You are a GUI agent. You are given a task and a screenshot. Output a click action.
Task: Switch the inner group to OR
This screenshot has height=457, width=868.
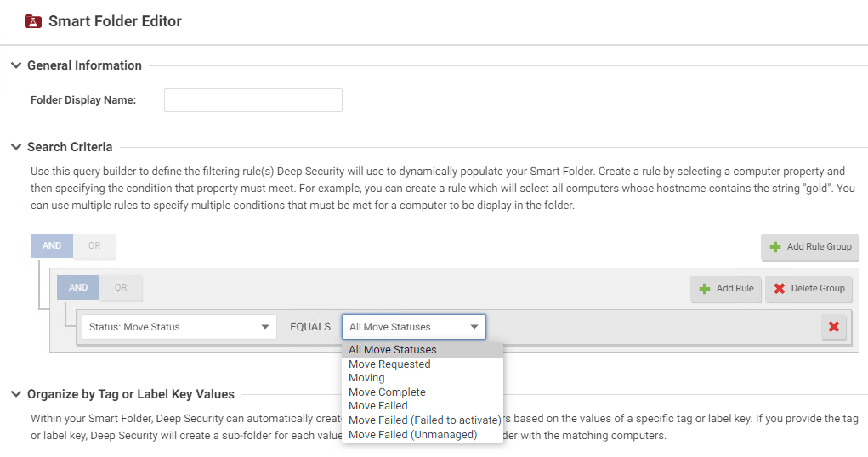[121, 288]
